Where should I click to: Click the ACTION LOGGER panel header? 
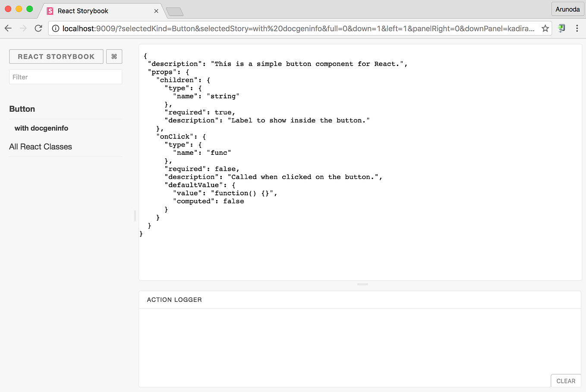[174, 299]
